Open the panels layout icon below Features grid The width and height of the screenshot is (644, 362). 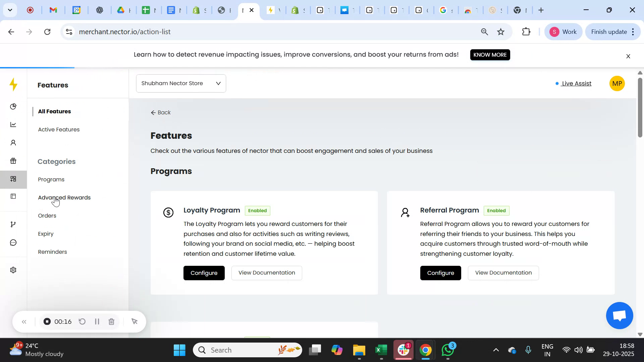coord(13,196)
